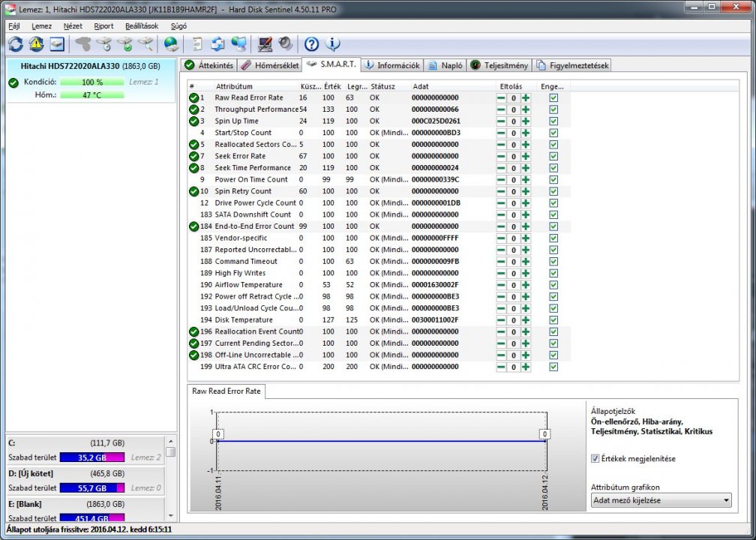This screenshot has height=540, width=756.
Task: Click the minus offset button for Ultra ATA CRC Error
Action: [501, 367]
